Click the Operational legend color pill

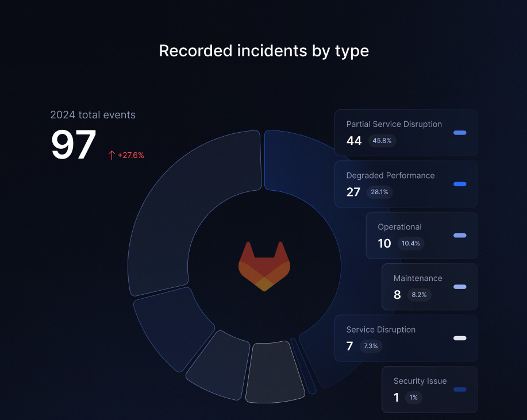point(460,236)
